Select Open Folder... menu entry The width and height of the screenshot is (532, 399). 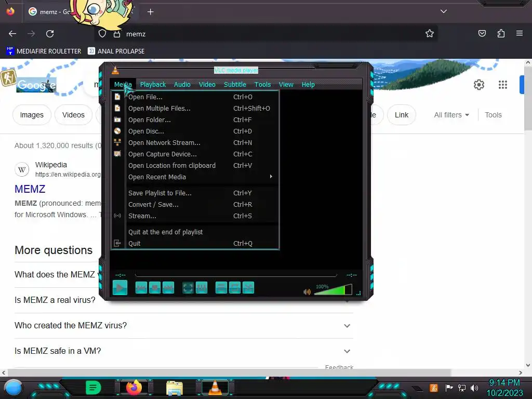click(195, 120)
